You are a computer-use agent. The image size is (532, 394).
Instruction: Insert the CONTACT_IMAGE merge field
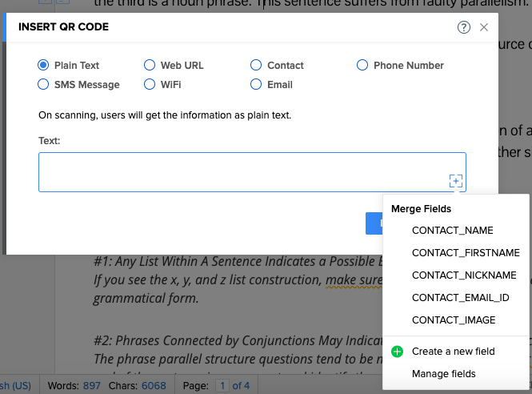pos(454,320)
